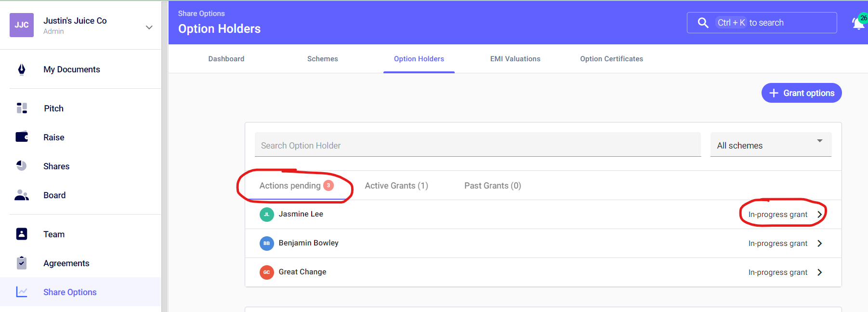Click the My Documents pen icon
This screenshot has width=868, height=312.
[x=22, y=69]
